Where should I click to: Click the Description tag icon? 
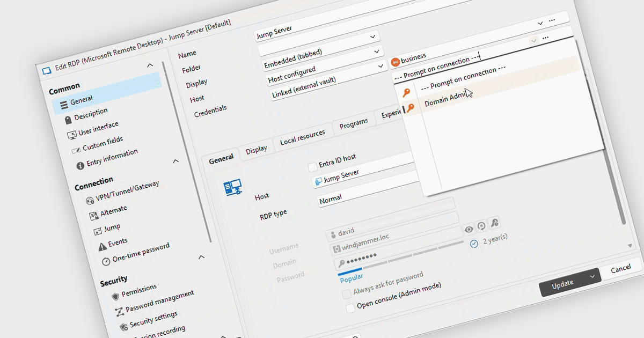coord(68,120)
